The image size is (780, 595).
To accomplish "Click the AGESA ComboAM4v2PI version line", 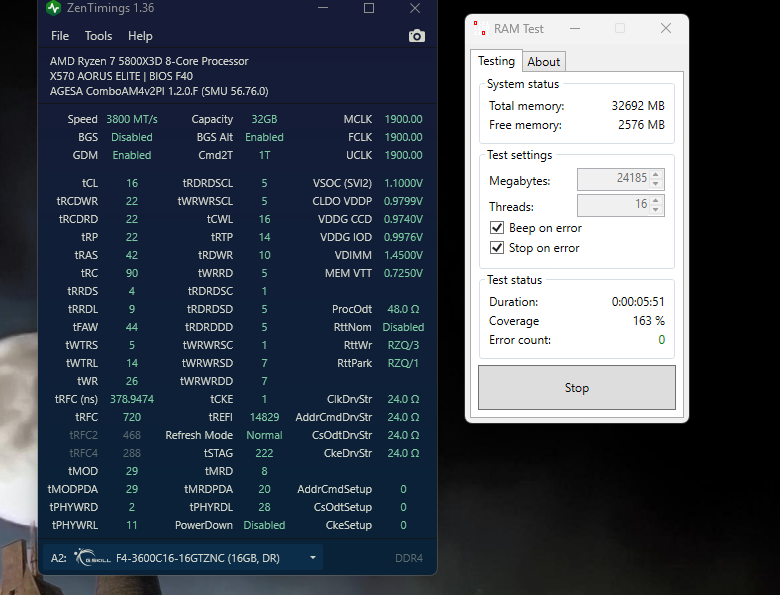I will tap(159, 91).
